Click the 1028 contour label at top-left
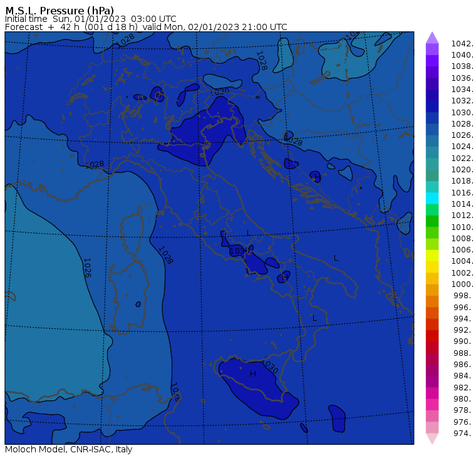 click(x=126, y=40)
